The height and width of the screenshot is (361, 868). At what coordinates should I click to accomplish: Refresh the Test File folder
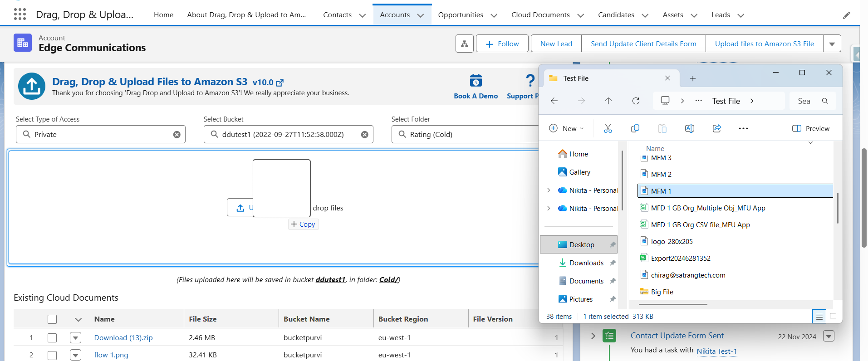tap(636, 101)
